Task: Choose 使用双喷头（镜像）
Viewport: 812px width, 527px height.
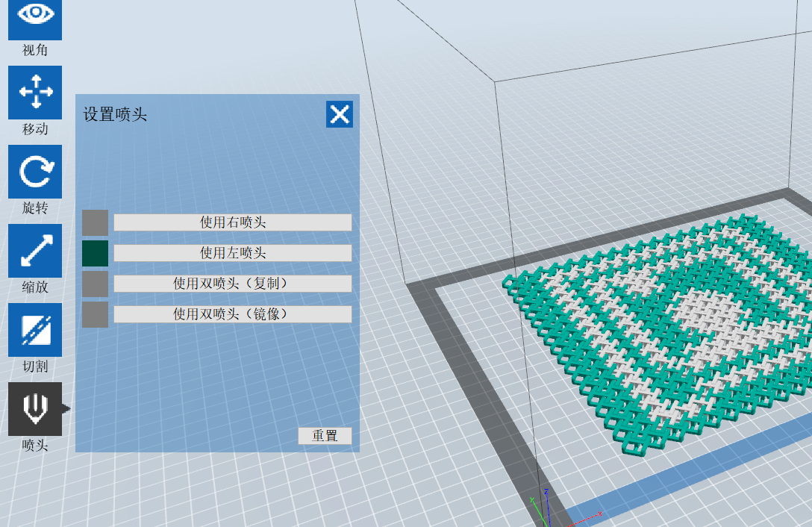Action: coord(233,314)
